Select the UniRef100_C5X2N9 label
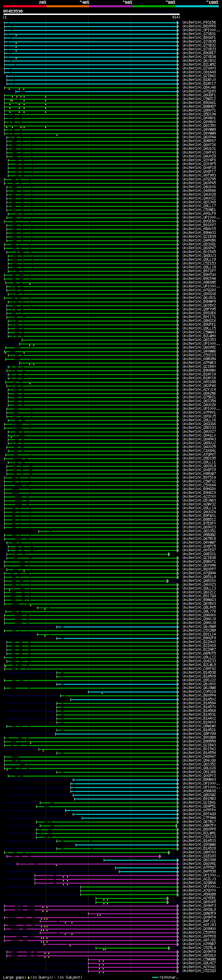222x980 pixels. pos(199,631)
